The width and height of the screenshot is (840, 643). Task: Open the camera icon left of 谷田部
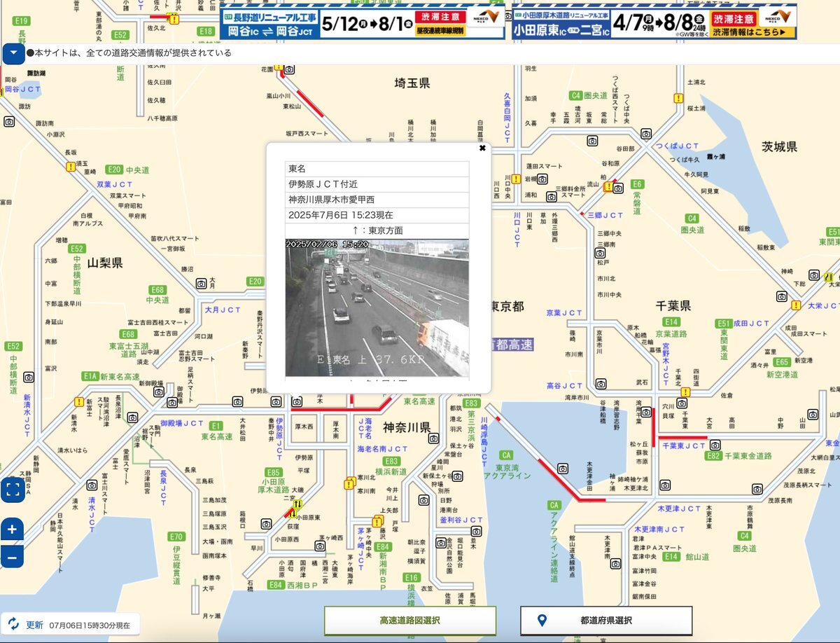click(x=592, y=141)
